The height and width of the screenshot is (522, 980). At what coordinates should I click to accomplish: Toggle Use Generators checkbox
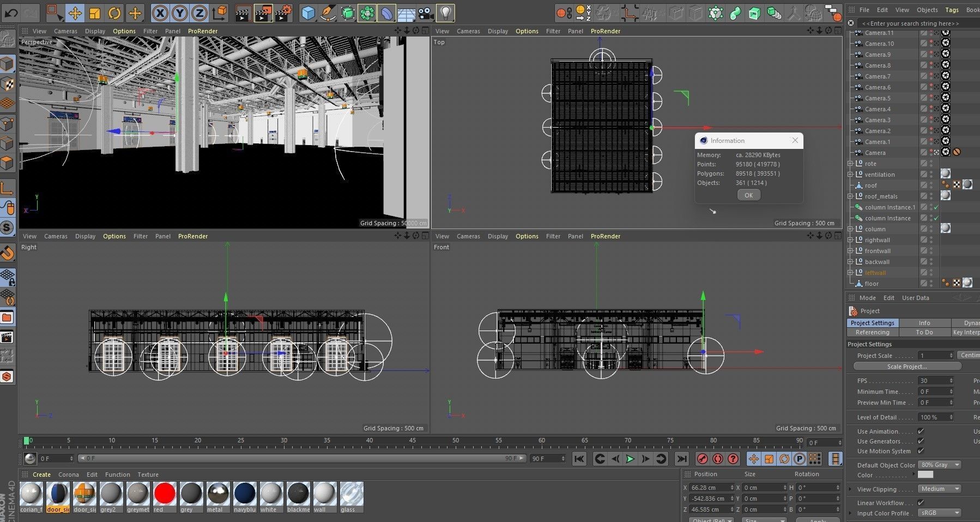pos(921,441)
